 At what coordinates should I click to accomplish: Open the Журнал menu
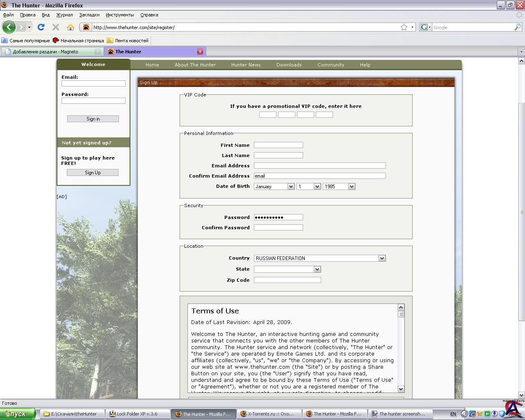(64, 15)
